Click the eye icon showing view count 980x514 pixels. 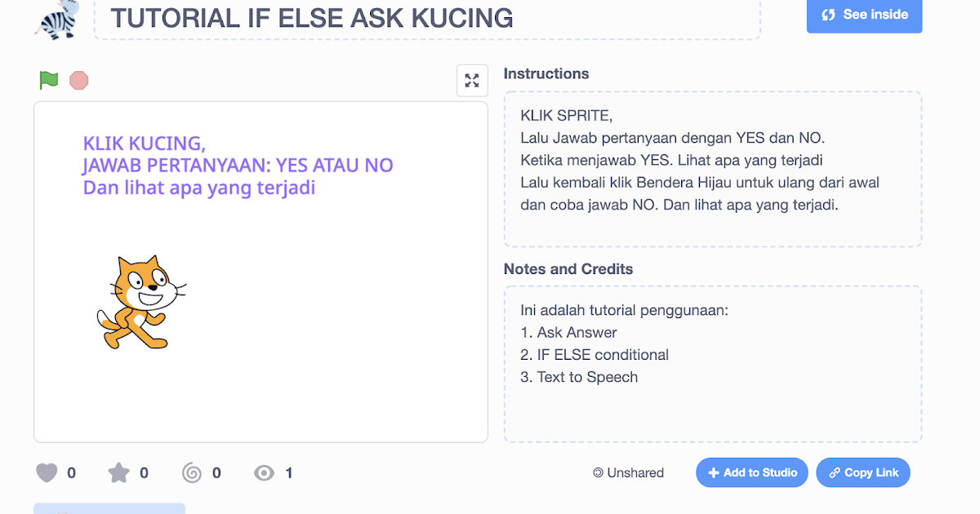tap(263, 472)
